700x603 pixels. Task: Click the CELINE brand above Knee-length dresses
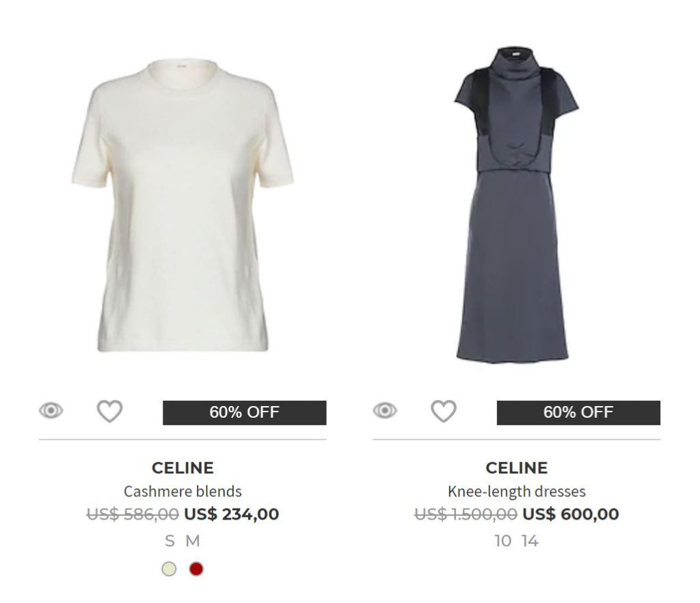pos(516,468)
